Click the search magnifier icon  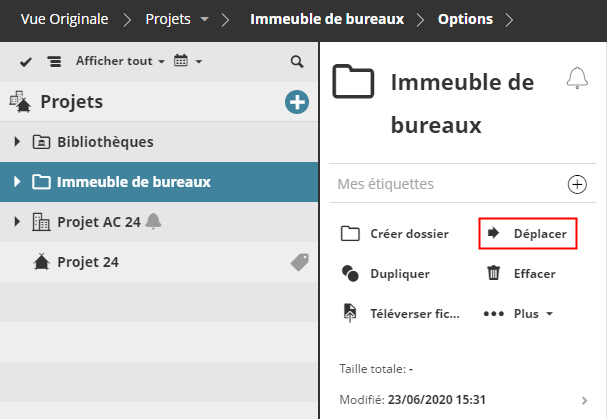[296, 62]
